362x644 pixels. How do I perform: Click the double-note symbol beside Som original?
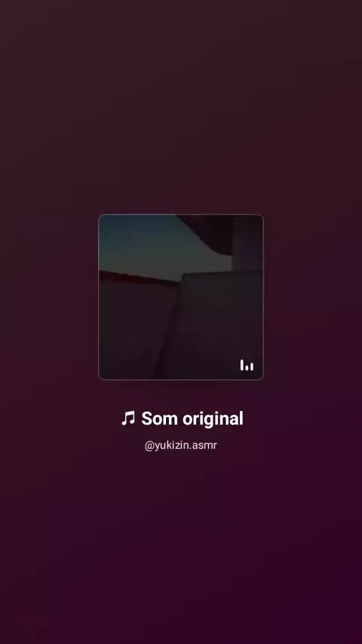[x=128, y=419]
